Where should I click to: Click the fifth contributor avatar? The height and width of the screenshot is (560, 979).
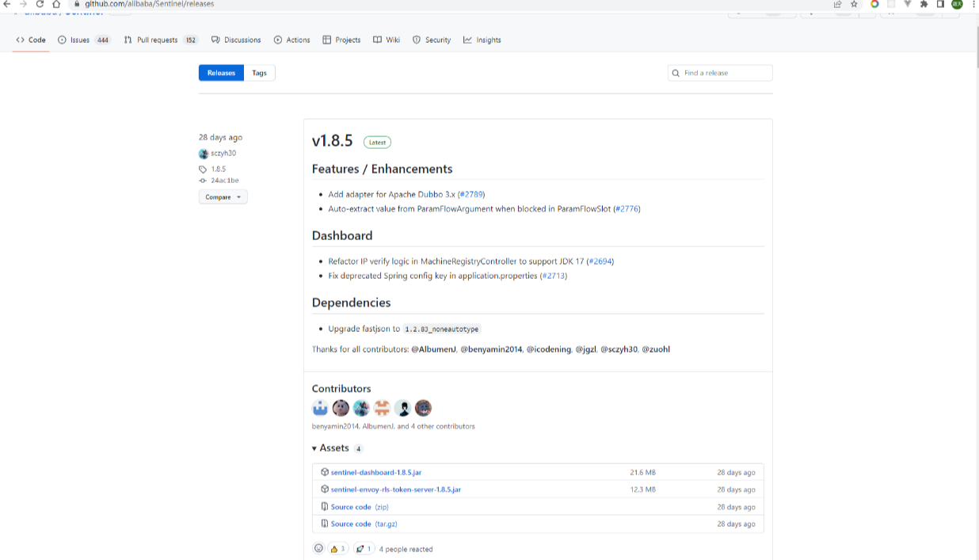pyautogui.click(x=402, y=408)
